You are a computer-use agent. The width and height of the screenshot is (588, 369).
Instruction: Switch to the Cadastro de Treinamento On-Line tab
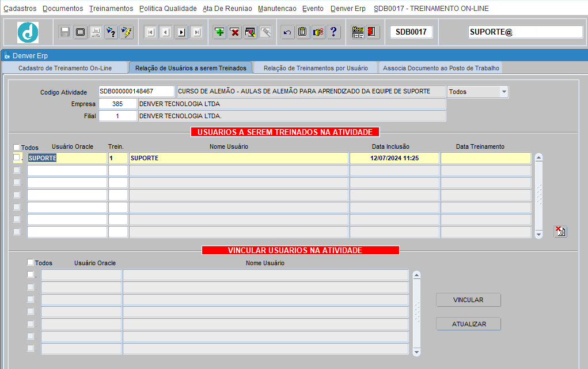65,68
